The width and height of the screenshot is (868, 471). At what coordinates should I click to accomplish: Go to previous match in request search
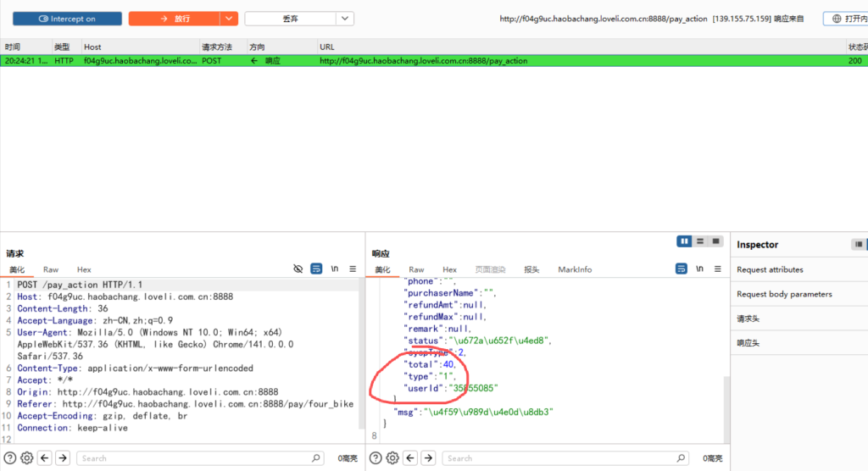pyautogui.click(x=44, y=458)
